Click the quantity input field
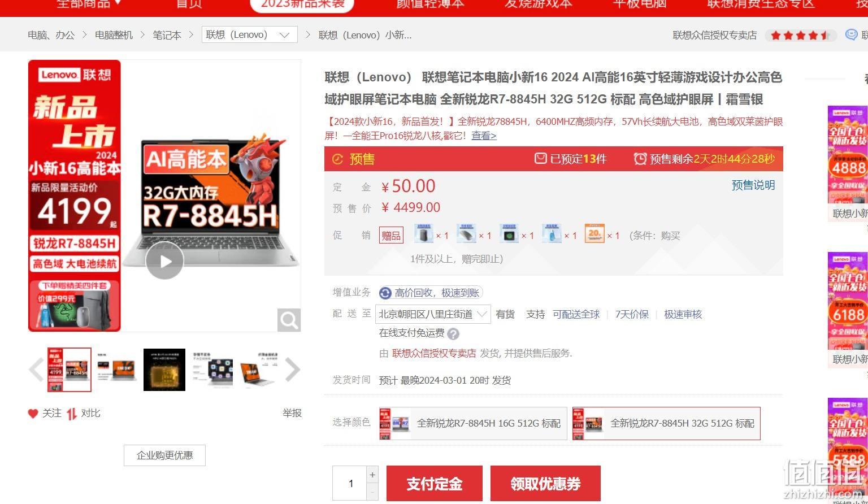 click(350, 483)
